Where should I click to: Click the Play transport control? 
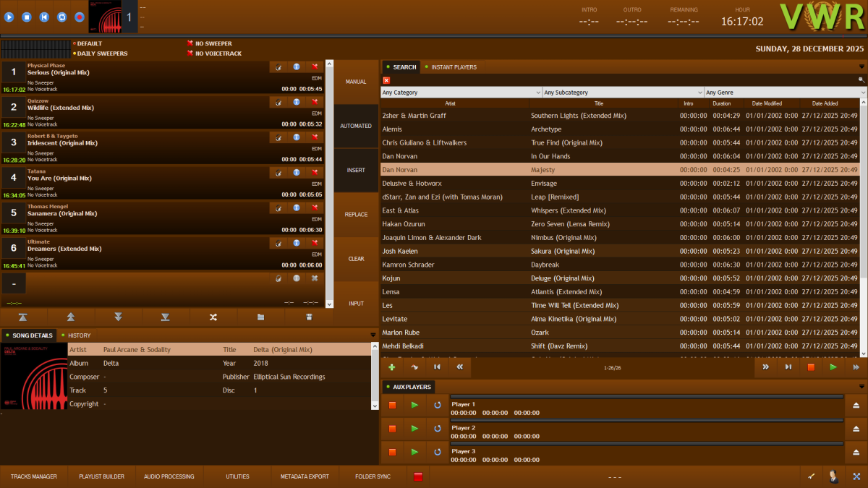pyautogui.click(x=9, y=17)
